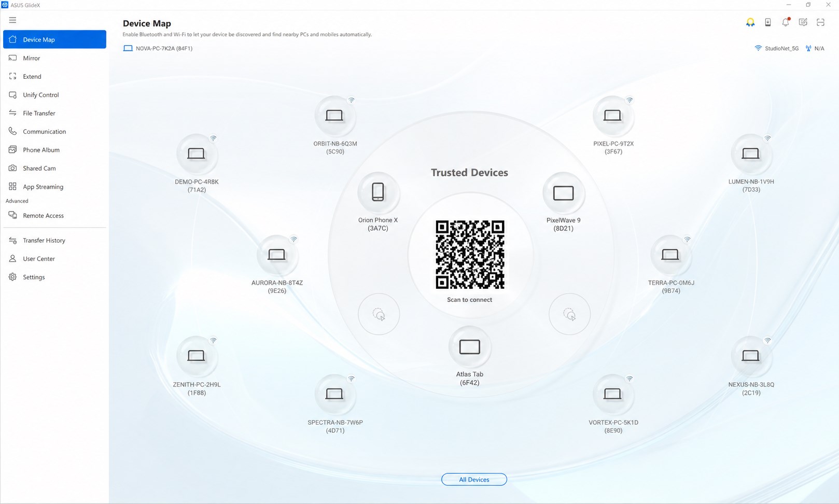Open Unify Control section
The width and height of the screenshot is (839, 504).
(54, 95)
